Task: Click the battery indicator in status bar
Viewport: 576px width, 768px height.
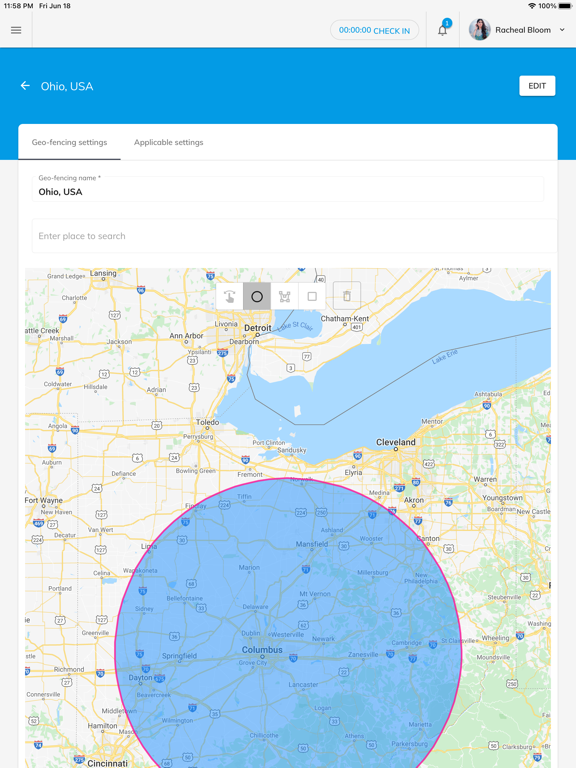Action: tap(565, 6)
